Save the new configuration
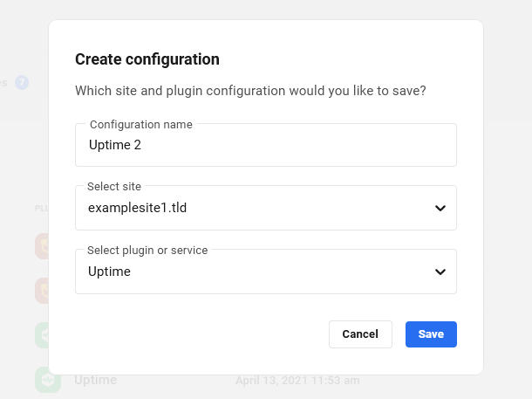This screenshot has width=532, height=399. pos(431,334)
